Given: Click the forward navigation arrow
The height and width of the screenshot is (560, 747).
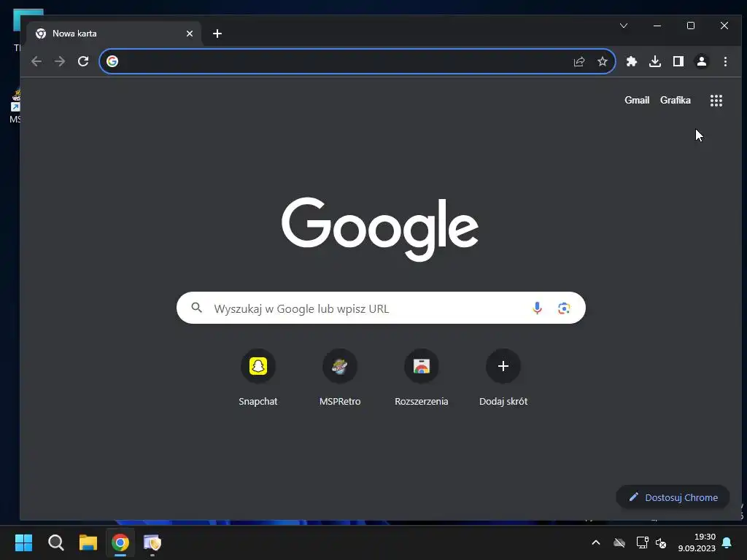Looking at the screenshot, I should pos(60,61).
